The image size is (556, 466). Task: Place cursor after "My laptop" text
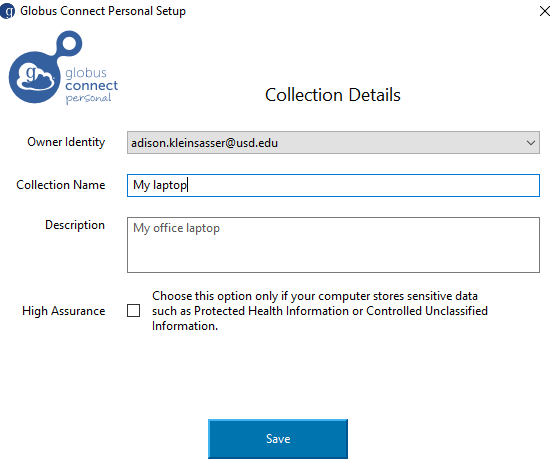click(188, 185)
